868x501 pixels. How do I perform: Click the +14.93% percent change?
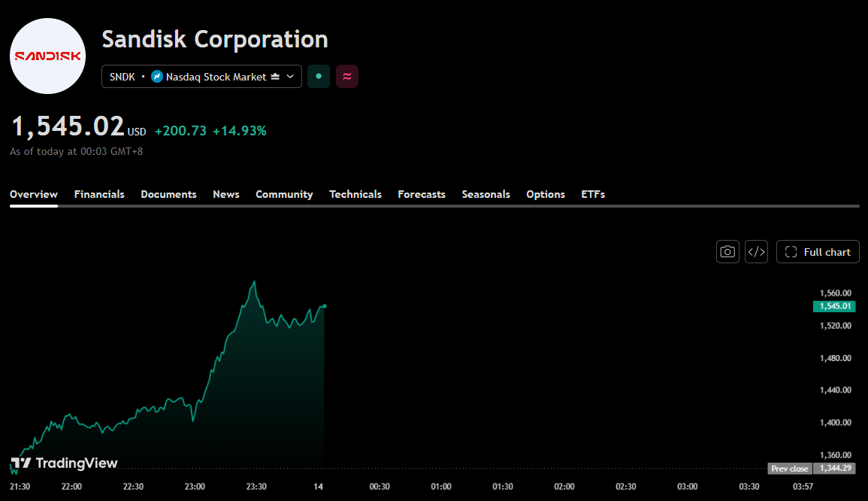(239, 131)
